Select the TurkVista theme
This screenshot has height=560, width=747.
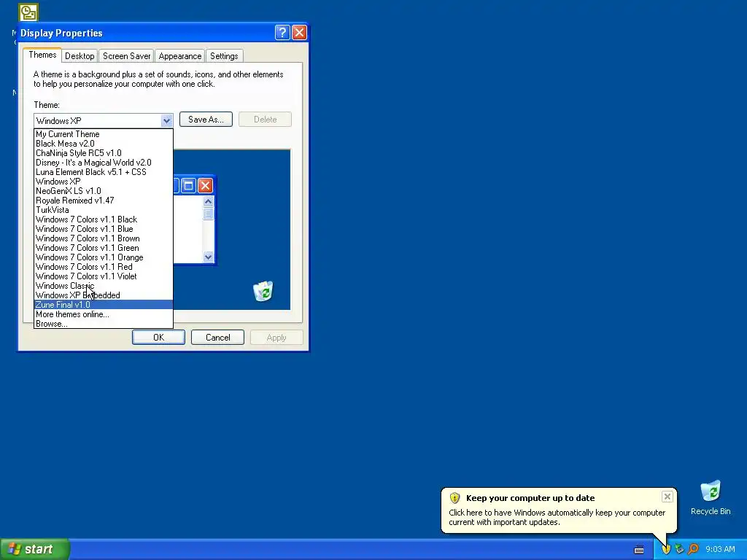[104, 210]
